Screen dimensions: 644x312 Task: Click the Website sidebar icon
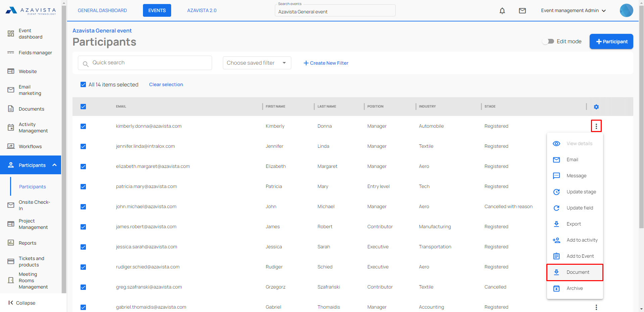(11, 71)
